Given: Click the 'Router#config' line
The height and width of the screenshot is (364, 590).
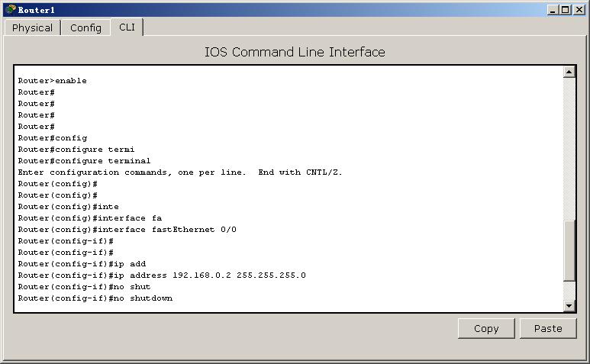Looking at the screenshot, I should 53,138.
